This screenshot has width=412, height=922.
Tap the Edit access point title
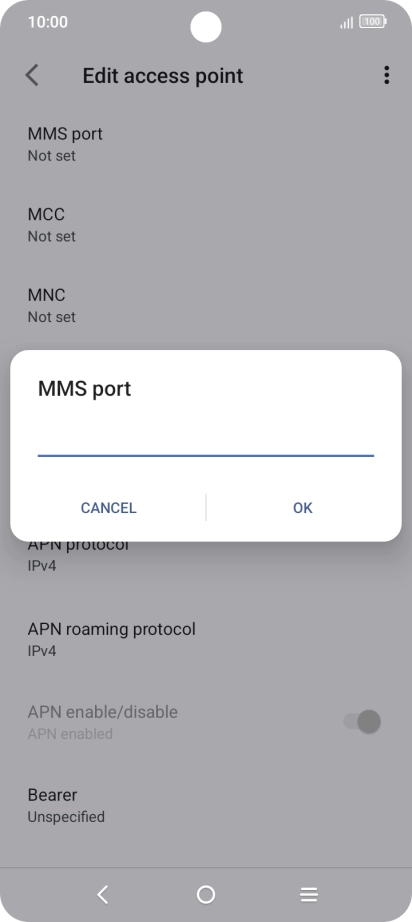pyautogui.click(x=163, y=76)
